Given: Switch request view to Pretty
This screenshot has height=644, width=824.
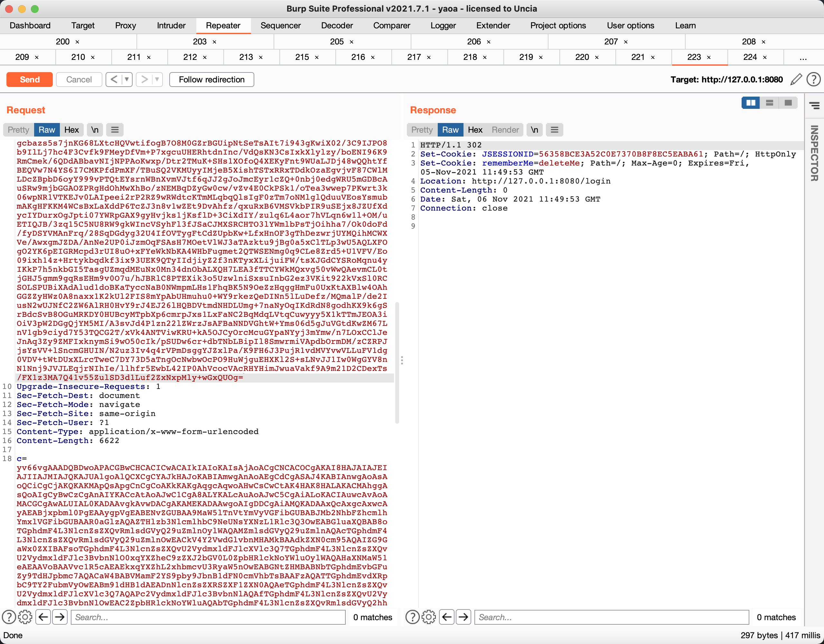Looking at the screenshot, I should pyautogui.click(x=18, y=130).
